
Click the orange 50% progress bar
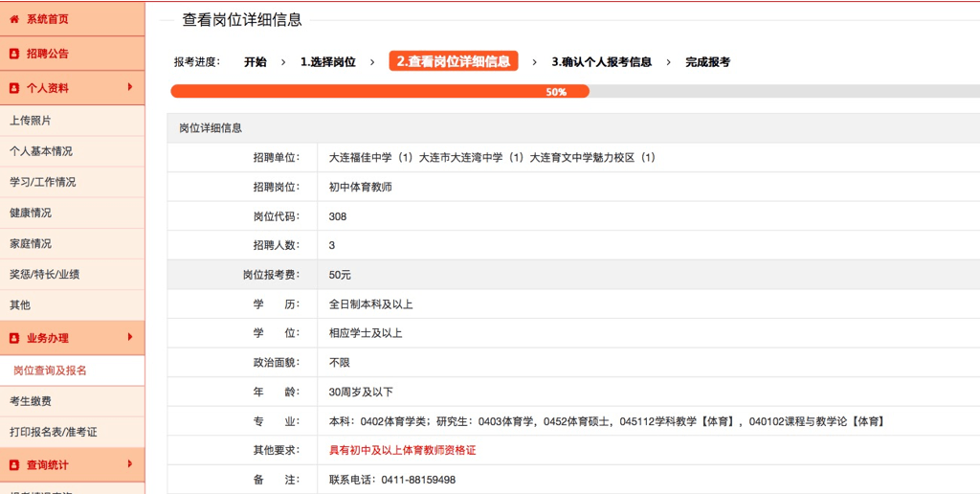pyautogui.click(x=380, y=92)
